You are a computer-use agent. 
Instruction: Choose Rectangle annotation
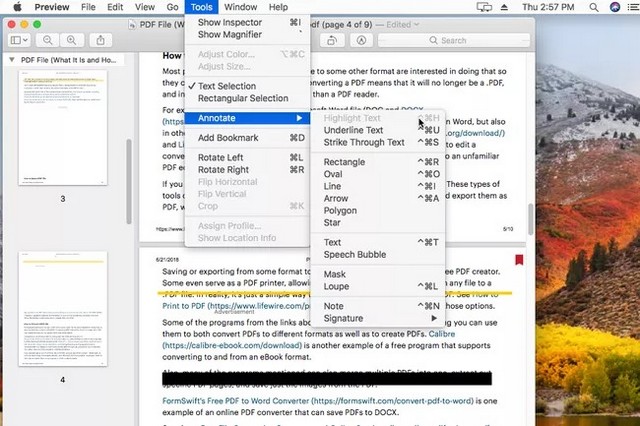[x=378, y=162]
